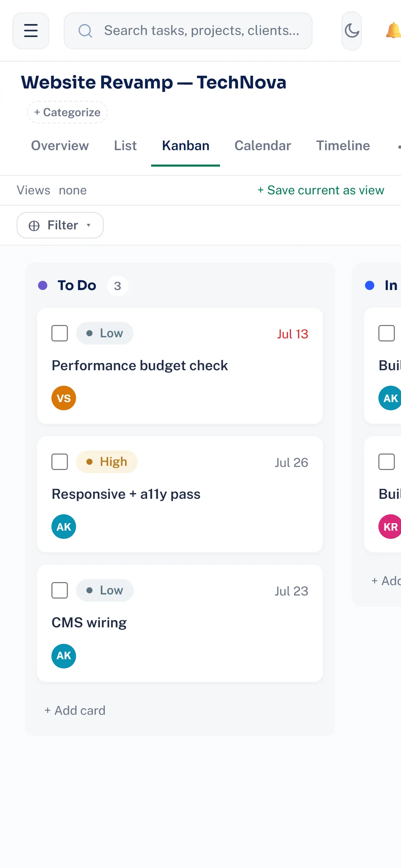
Task: Click the Views none label
Action: click(x=52, y=190)
